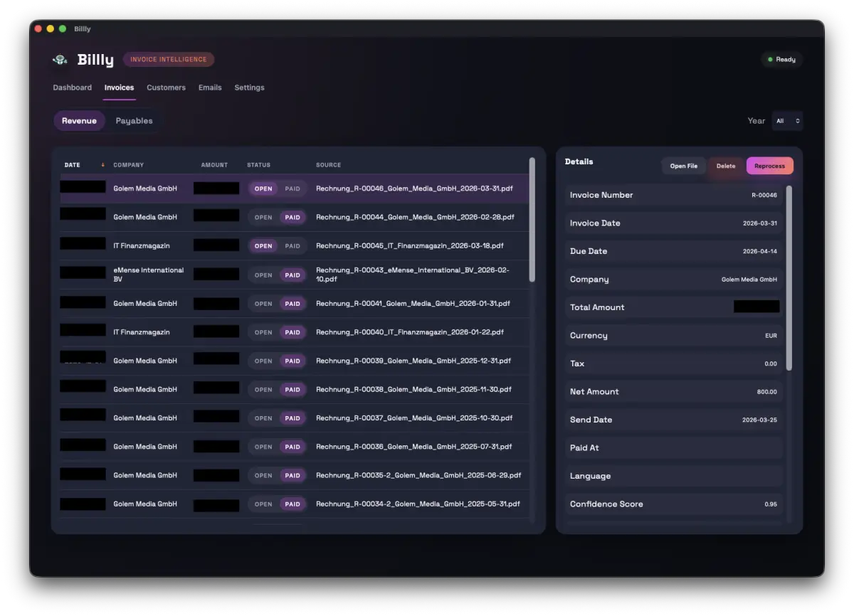Switch to the Payables view
The image size is (854, 616).
(x=134, y=120)
